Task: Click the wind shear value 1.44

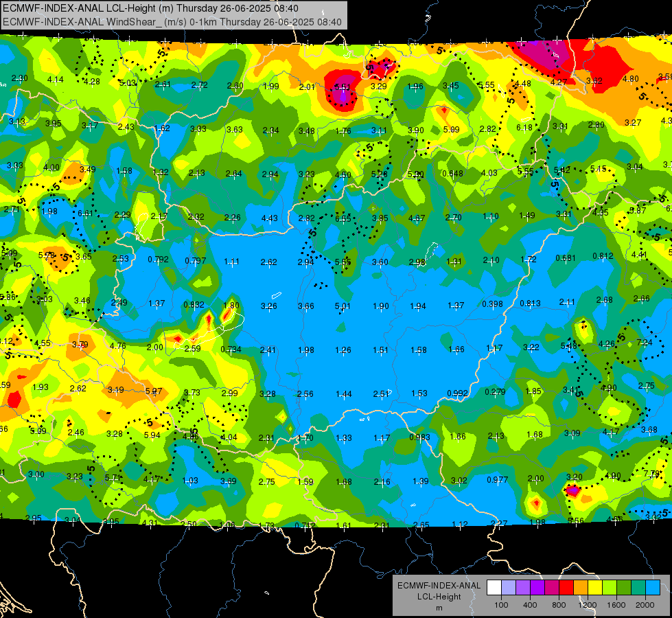Action: pos(344,393)
